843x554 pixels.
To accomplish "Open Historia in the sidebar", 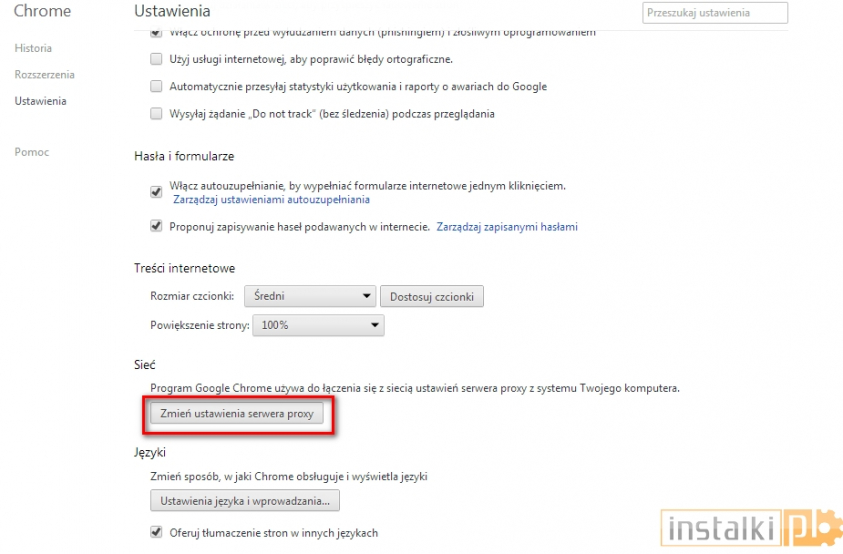I will [33, 48].
